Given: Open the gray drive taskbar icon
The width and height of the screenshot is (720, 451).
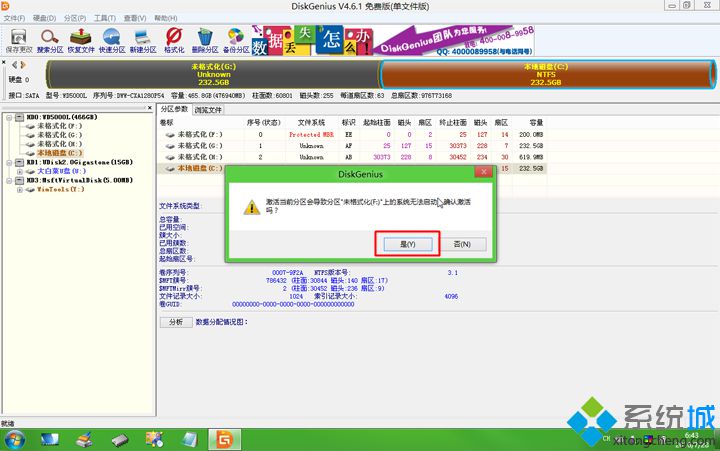Looking at the screenshot, I should [x=120, y=440].
